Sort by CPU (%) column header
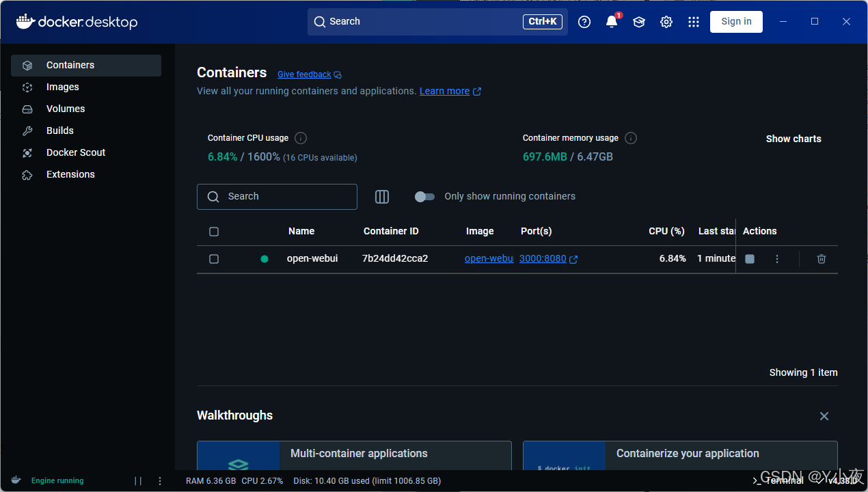868x492 pixels. (x=666, y=232)
